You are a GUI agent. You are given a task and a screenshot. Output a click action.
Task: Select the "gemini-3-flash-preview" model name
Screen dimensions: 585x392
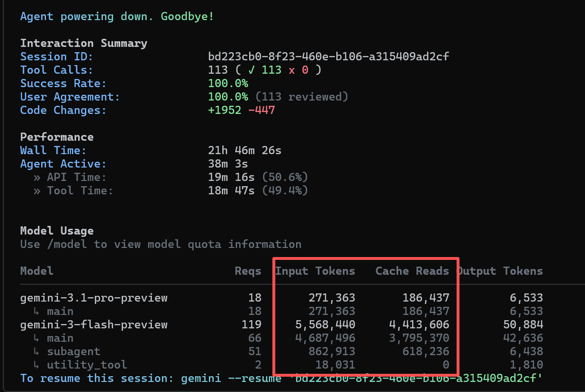pyautogui.click(x=94, y=325)
